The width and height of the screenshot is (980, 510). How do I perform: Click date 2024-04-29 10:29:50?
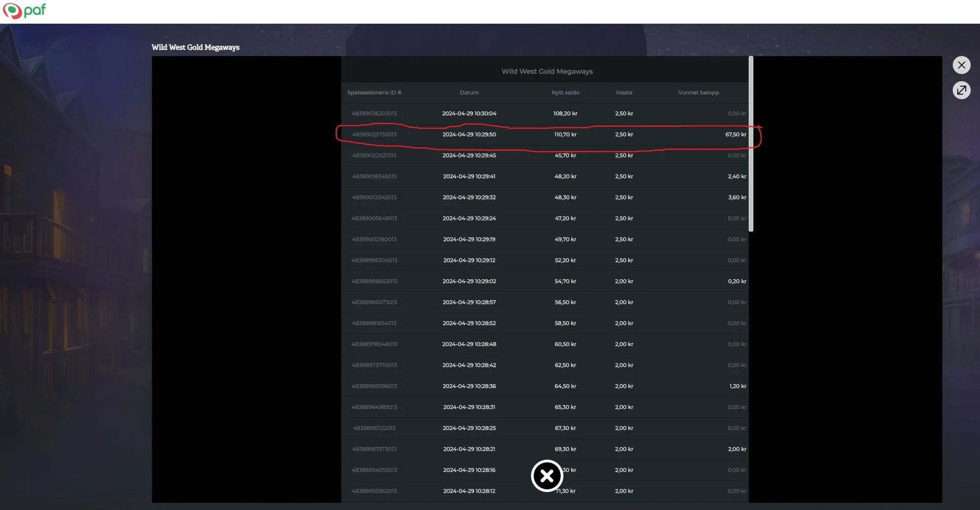tap(469, 134)
